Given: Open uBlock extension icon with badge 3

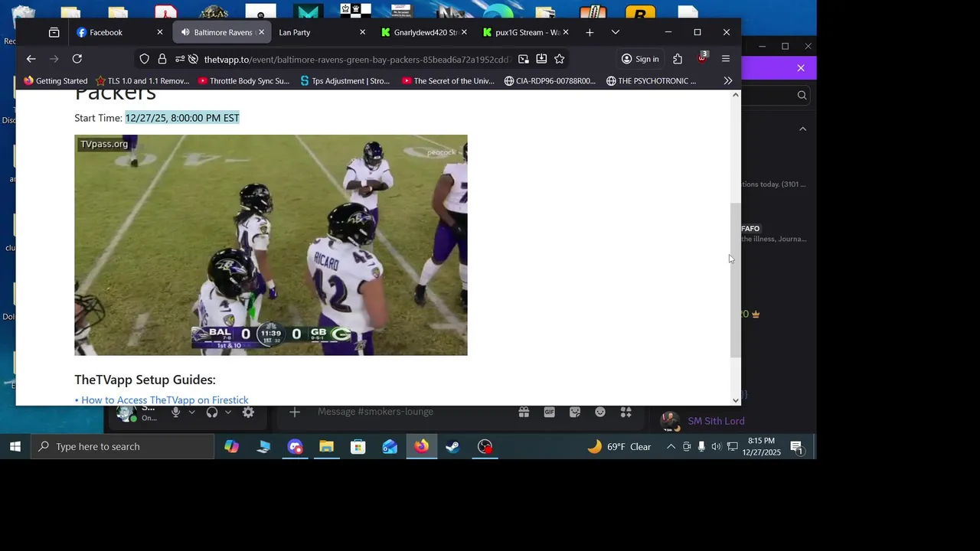Looking at the screenshot, I should 702,59.
